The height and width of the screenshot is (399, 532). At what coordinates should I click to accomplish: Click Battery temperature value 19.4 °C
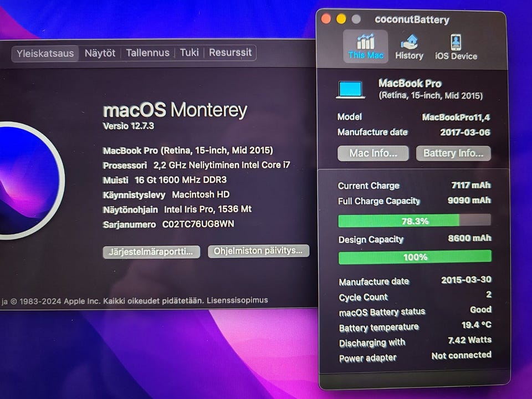pos(477,325)
